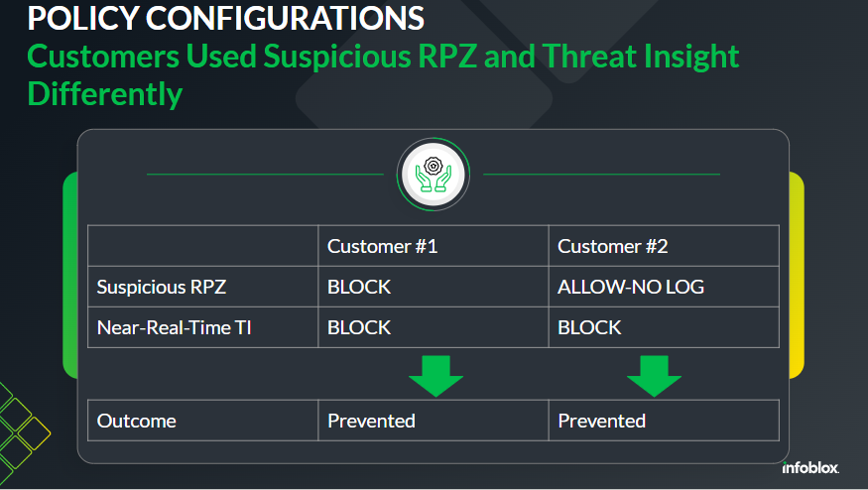Click Customer #2's Prevented outcome cell

tap(601, 421)
